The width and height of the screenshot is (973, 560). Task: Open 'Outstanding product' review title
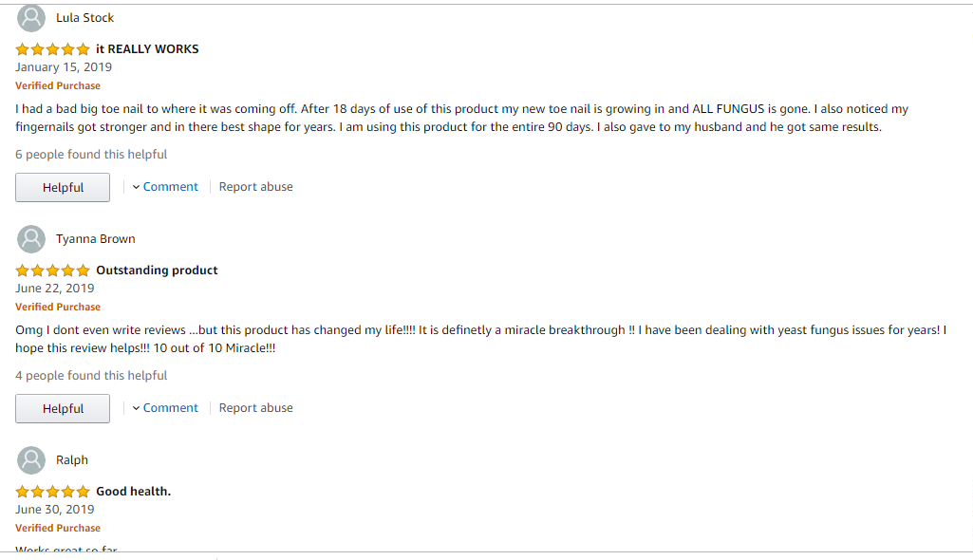pyautogui.click(x=157, y=271)
